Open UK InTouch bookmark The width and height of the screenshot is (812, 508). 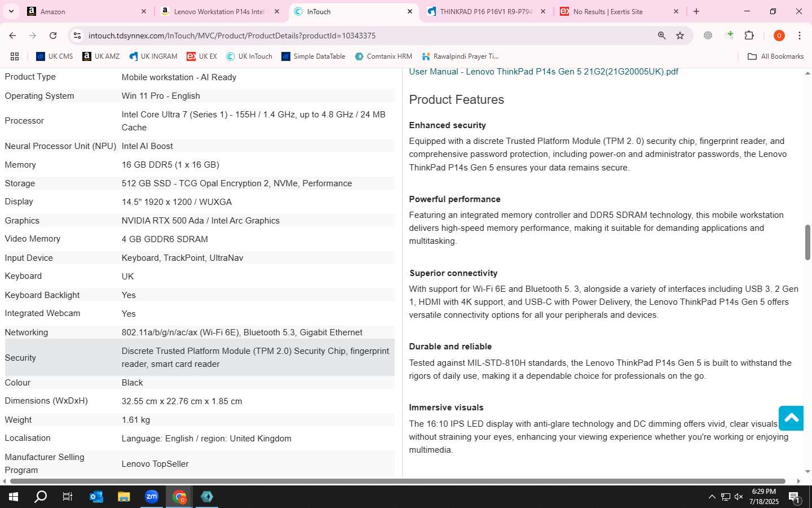click(249, 56)
